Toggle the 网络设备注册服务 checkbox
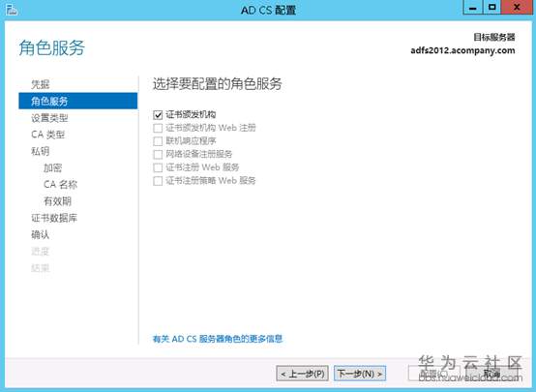The height and width of the screenshot is (392, 536). coord(158,154)
